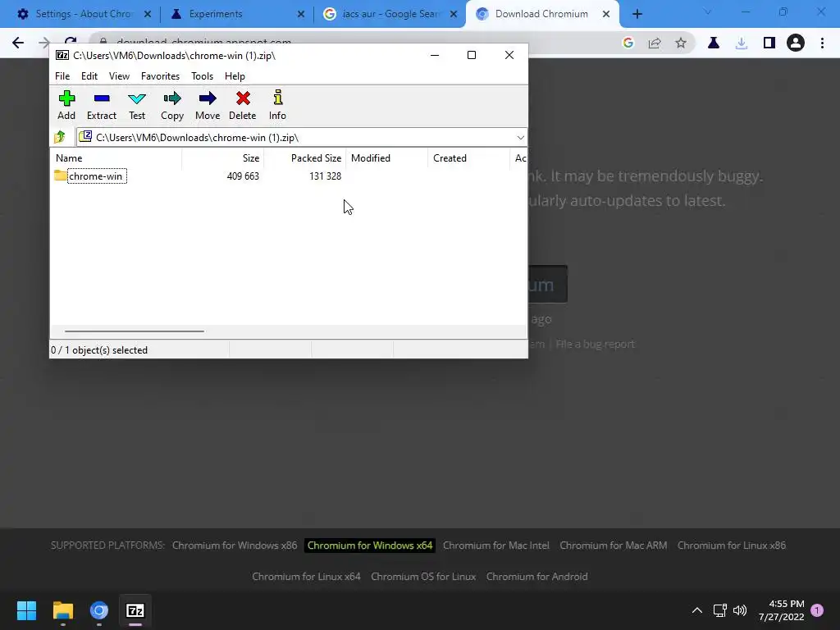The height and width of the screenshot is (630, 840).
Task: Select the chrome-win folder row
Action: click(289, 176)
